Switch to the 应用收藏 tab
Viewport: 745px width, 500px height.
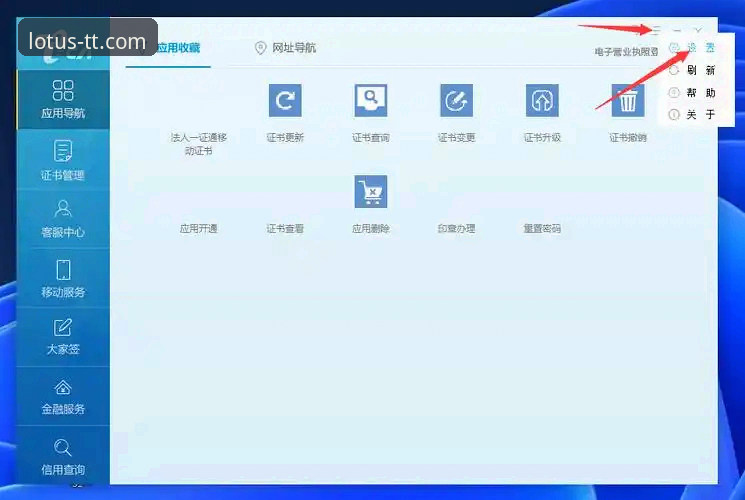click(178, 48)
